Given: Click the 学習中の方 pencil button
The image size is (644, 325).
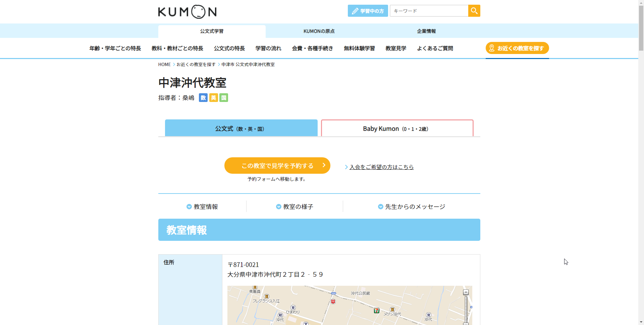Looking at the screenshot, I should (x=368, y=11).
